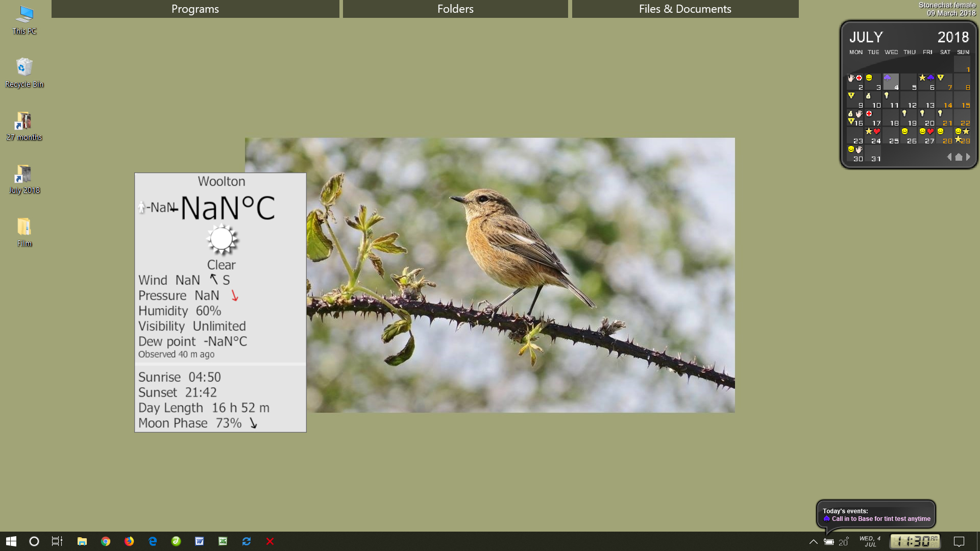Screen dimensions: 980x551
Task: Click the Woolton weather location title
Action: [221, 182]
